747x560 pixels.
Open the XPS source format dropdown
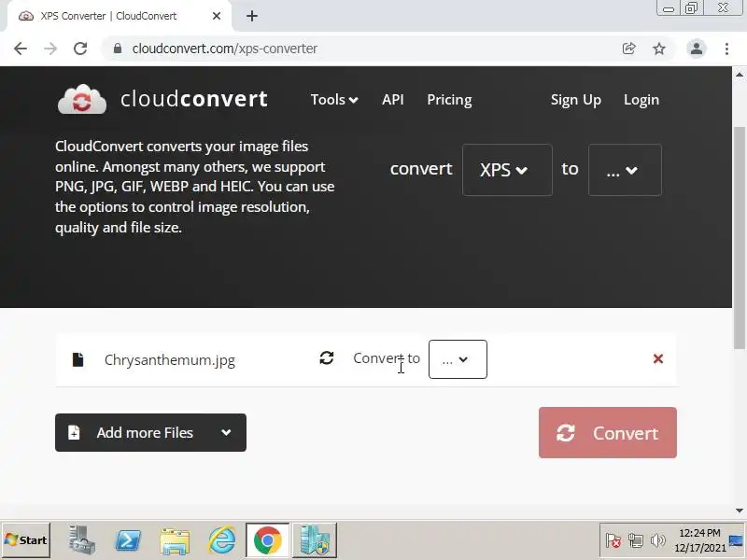click(507, 170)
